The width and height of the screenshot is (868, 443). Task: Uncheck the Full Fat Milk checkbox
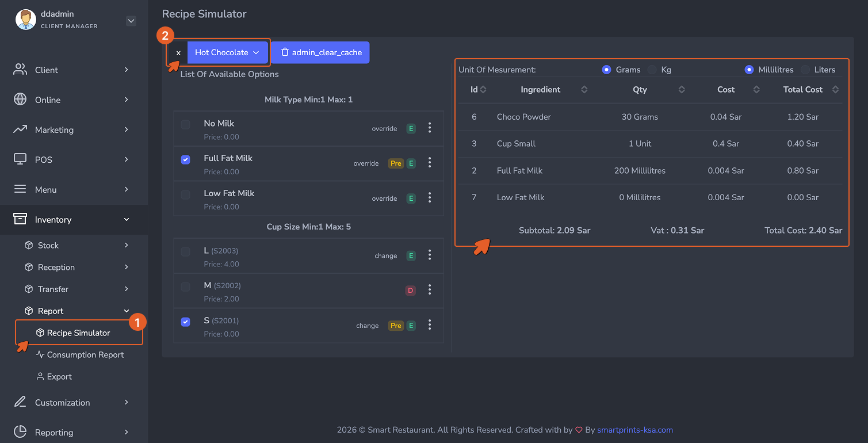185,159
